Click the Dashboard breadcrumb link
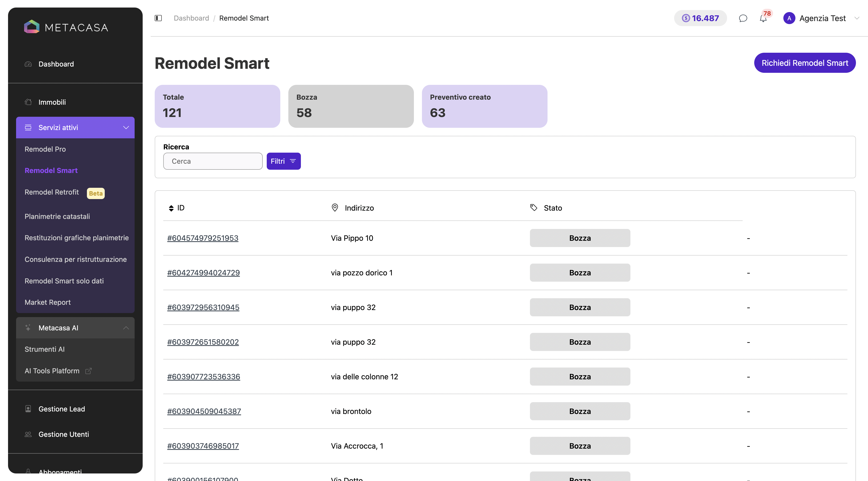This screenshot has height=481, width=868. (x=191, y=18)
